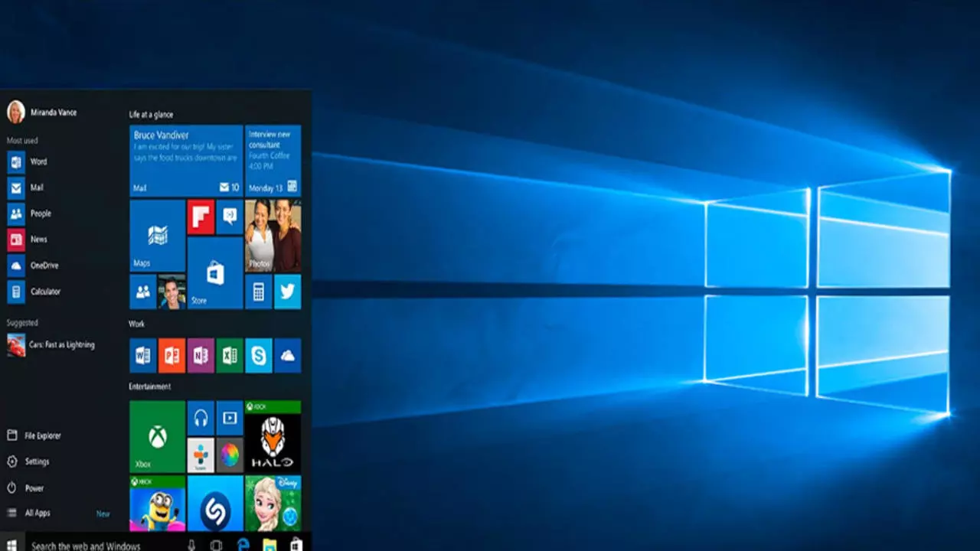Open the large green Xbox tile

click(x=157, y=436)
